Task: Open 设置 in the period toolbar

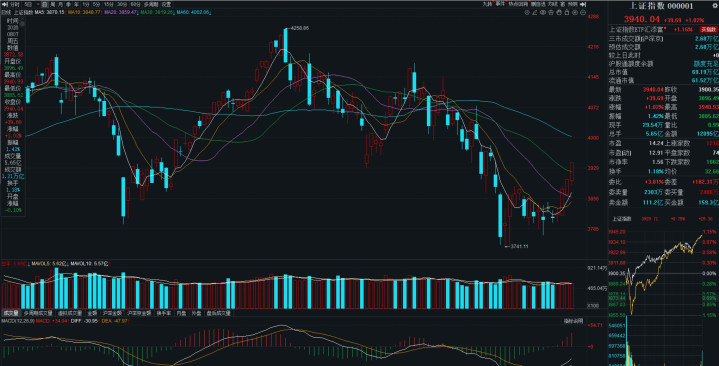Action: point(166,4)
